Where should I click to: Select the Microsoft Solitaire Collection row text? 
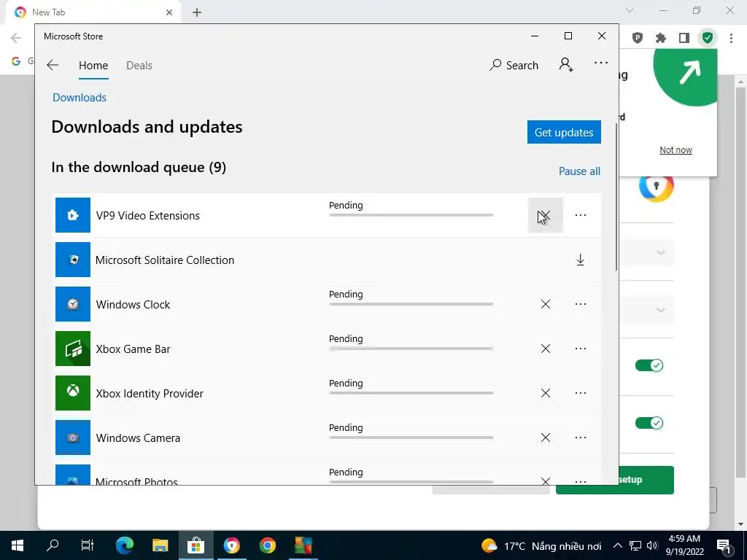[x=165, y=260]
